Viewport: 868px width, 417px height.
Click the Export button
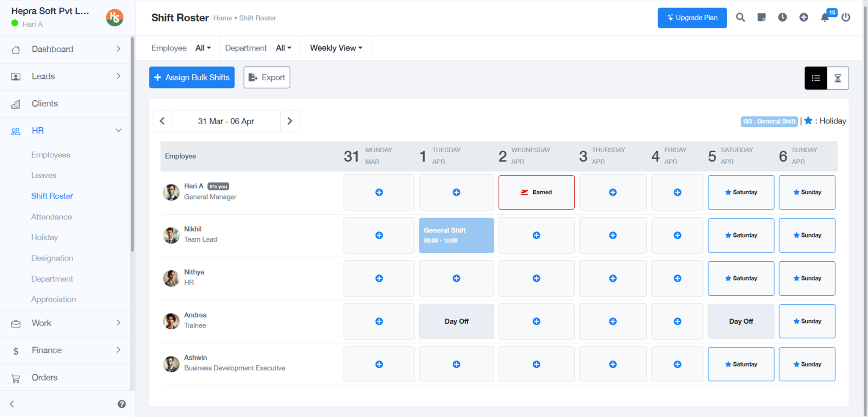tap(267, 77)
